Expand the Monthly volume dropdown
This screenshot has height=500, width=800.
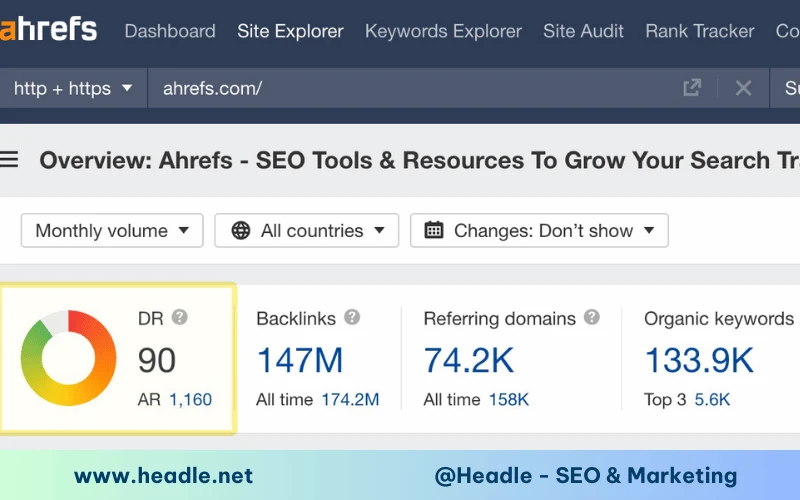pos(112,231)
